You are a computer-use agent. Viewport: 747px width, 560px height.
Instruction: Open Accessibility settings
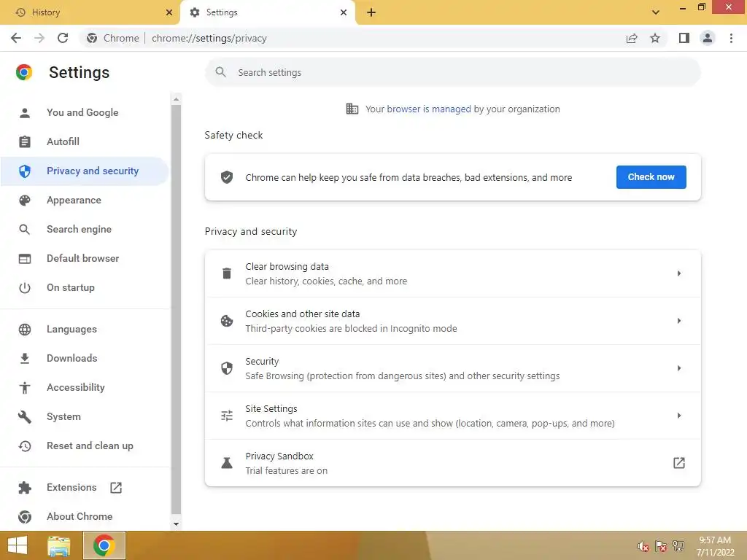point(85,388)
